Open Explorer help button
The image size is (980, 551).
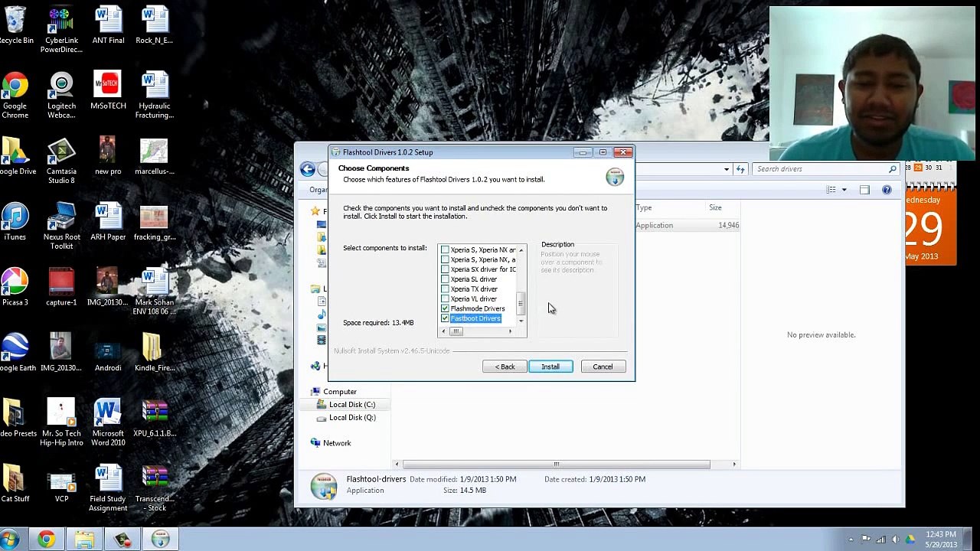pos(887,190)
